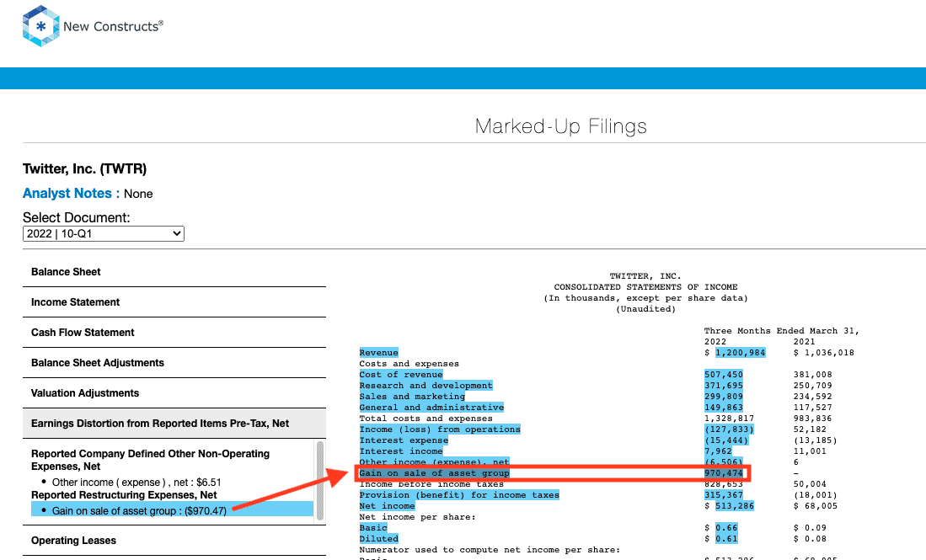
Task: Click Reported Restructuring Expenses, Net heading
Action: pyautogui.click(x=124, y=495)
